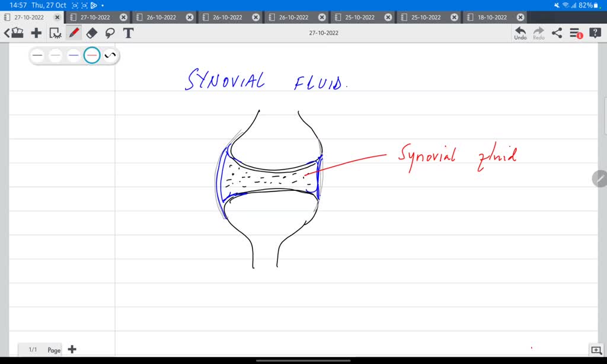The image size is (607, 364).
Task: Enable the wavy stroke style option
Action: (109, 55)
